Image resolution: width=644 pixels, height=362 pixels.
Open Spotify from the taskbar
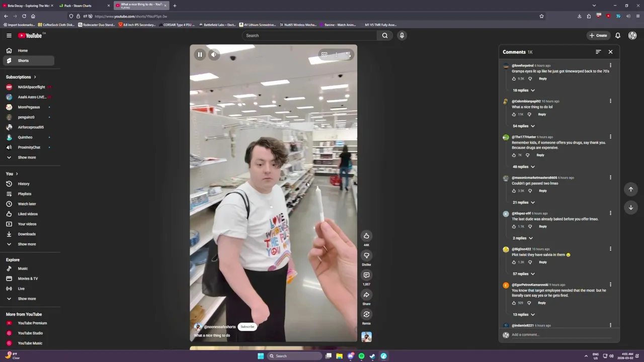361,356
